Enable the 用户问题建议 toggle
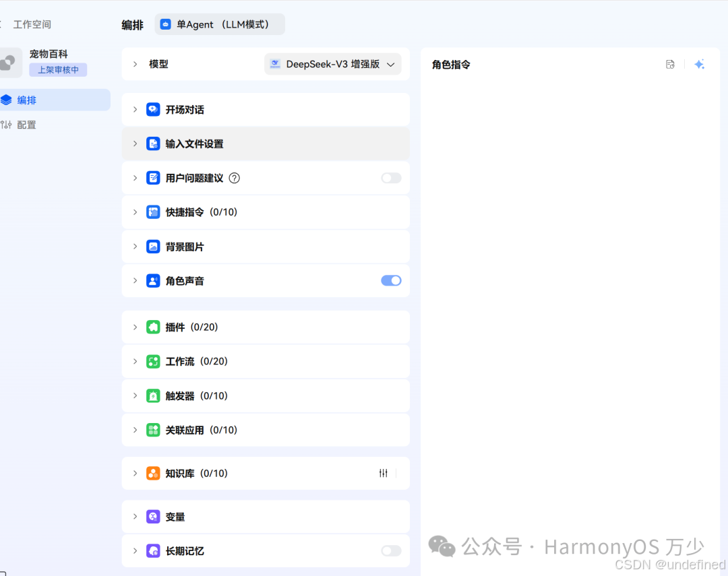728x576 pixels. pos(391,179)
